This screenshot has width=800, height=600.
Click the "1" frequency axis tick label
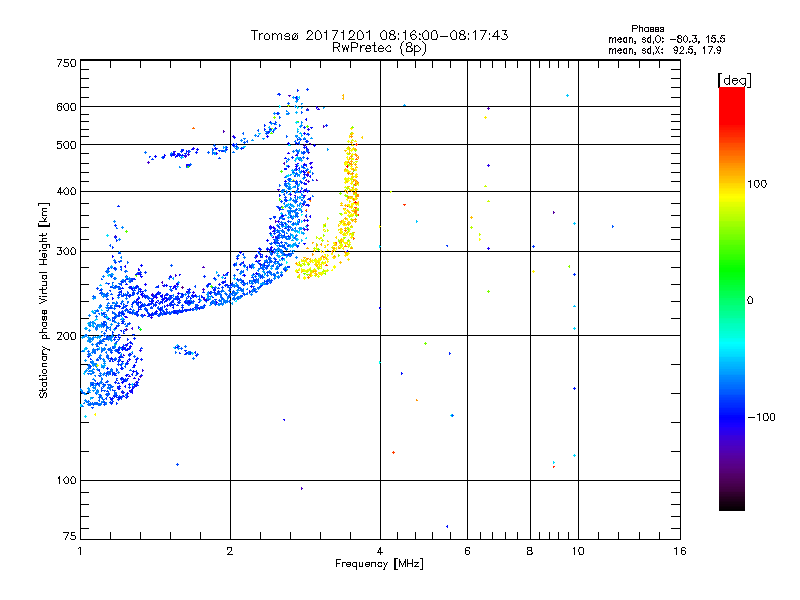80,551
